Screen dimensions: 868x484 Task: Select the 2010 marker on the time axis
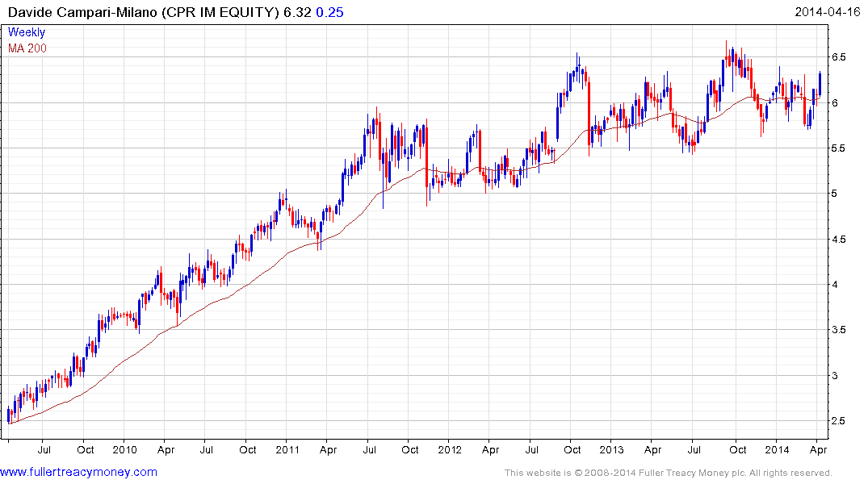tap(124, 449)
